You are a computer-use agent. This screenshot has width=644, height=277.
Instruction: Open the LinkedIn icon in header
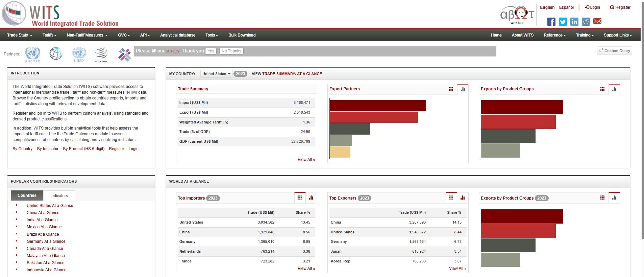[x=574, y=22]
